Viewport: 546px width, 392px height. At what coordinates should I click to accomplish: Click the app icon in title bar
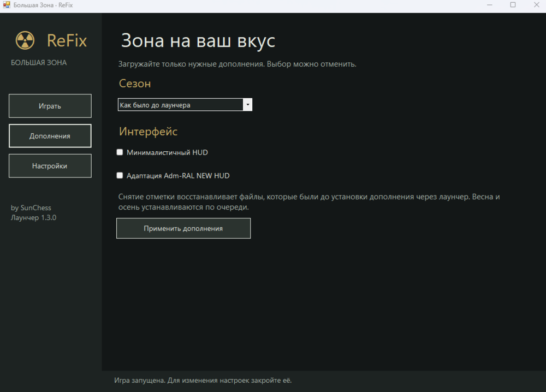pos(6,5)
